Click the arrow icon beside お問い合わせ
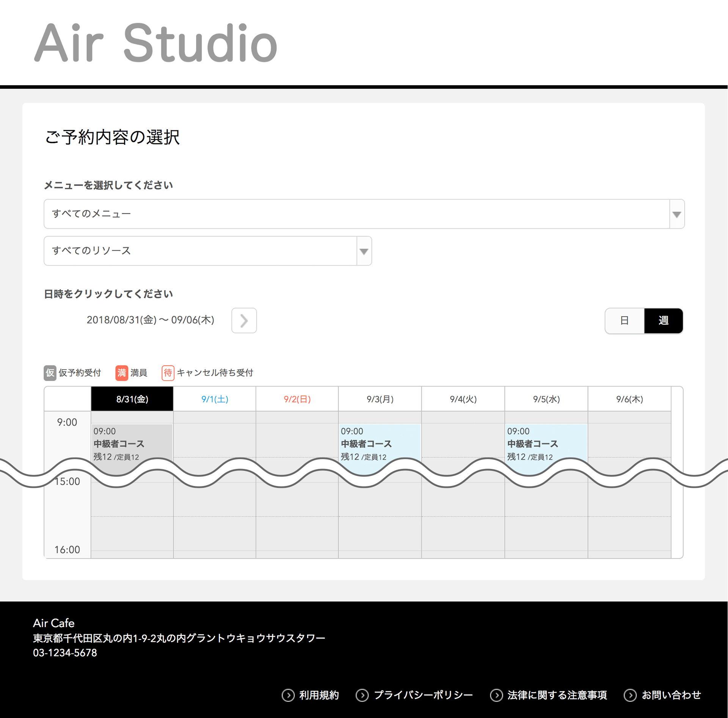 pos(630,695)
